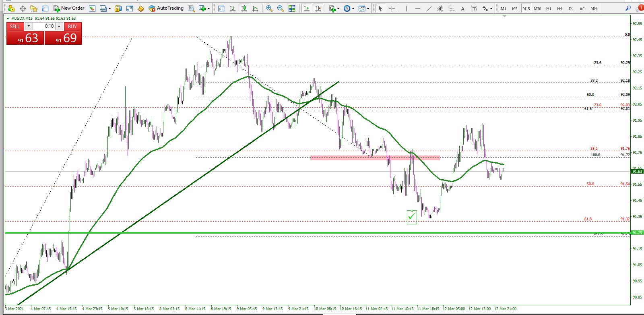Toggle chart auto scroll

(307, 8)
